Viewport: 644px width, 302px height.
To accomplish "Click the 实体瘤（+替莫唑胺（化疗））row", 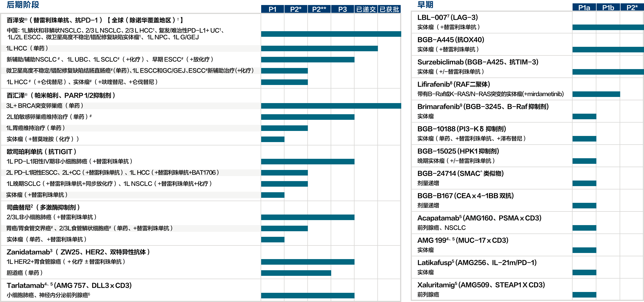I will click(x=43, y=139).
